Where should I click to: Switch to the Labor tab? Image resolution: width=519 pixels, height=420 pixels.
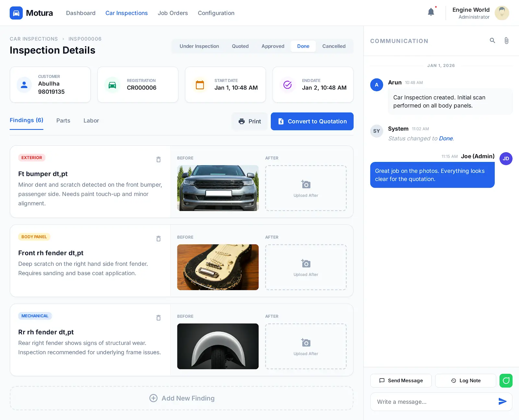91,121
